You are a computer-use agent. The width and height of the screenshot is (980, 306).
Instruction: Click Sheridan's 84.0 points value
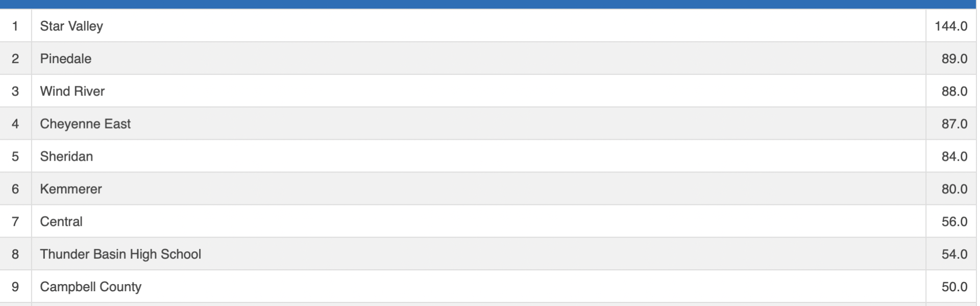[954, 157]
